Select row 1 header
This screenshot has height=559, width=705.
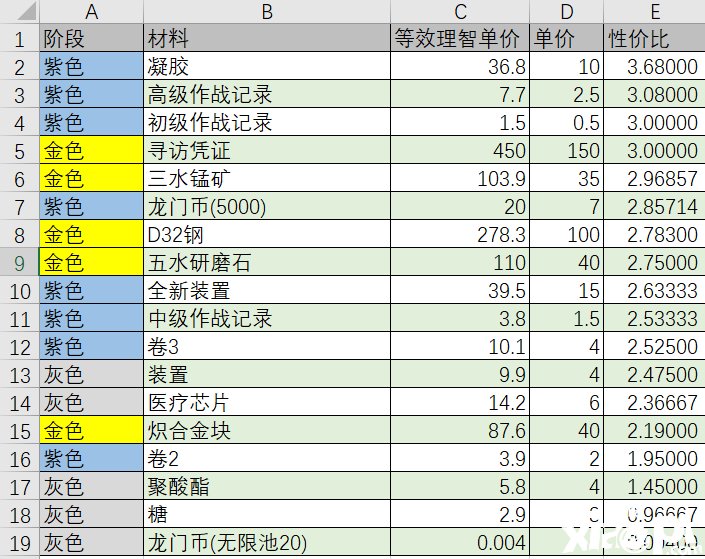click(x=19, y=38)
